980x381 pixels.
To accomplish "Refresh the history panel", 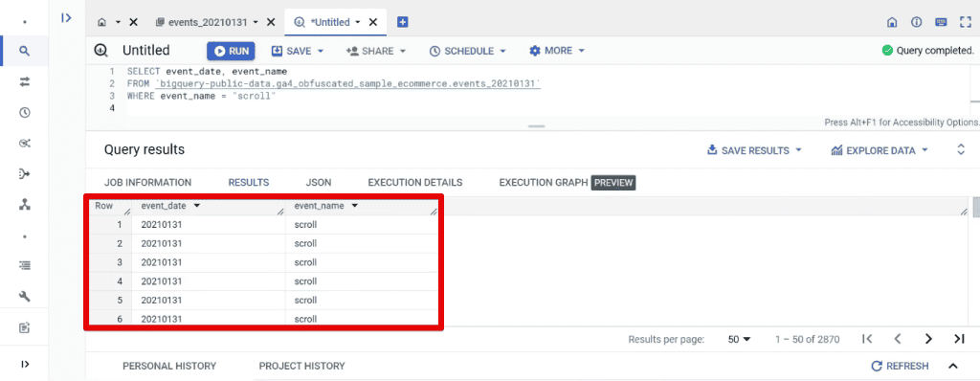I will [x=900, y=366].
